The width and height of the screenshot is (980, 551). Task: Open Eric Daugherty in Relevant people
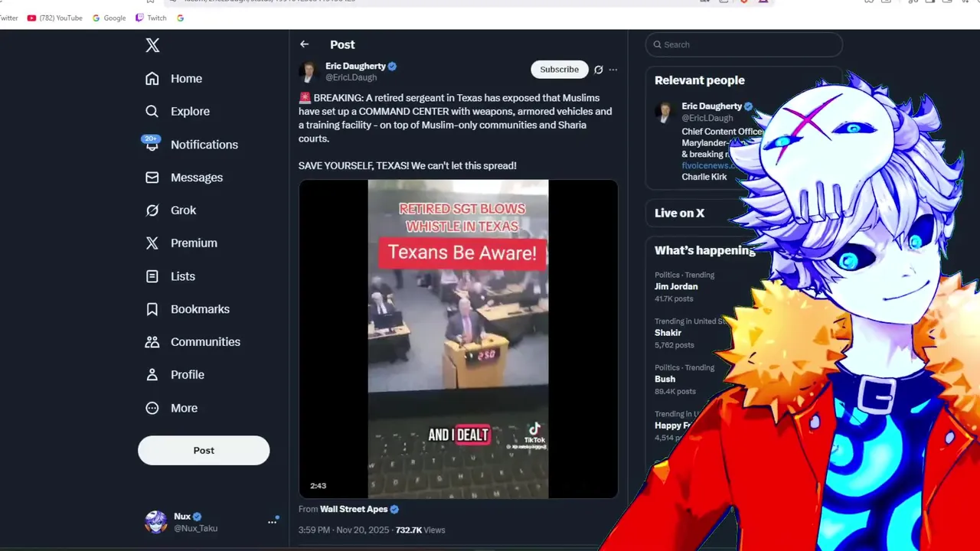point(712,106)
